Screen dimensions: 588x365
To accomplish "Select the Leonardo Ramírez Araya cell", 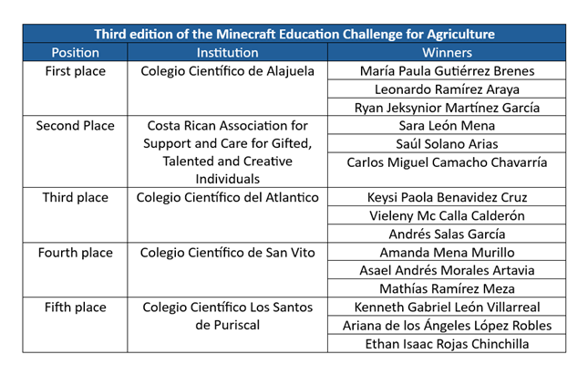I will [x=447, y=89].
